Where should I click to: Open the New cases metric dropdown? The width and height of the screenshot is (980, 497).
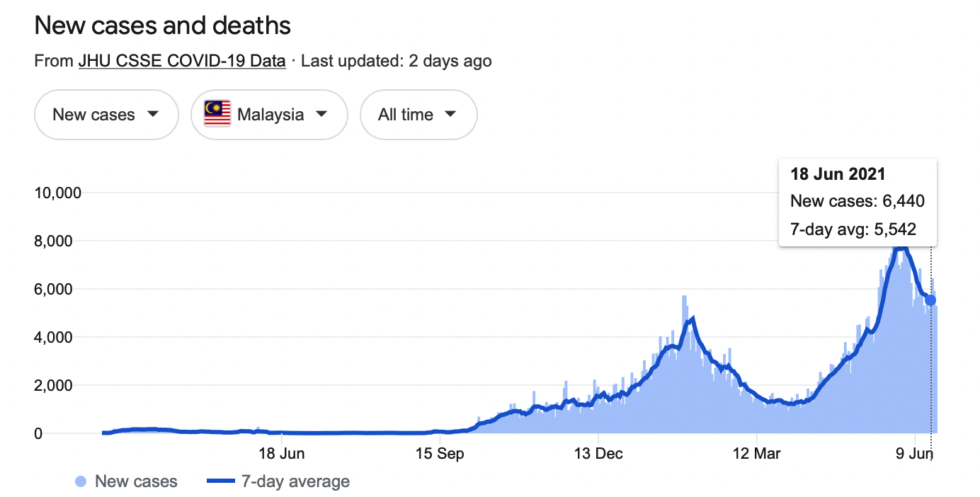(x=106, y=114)
